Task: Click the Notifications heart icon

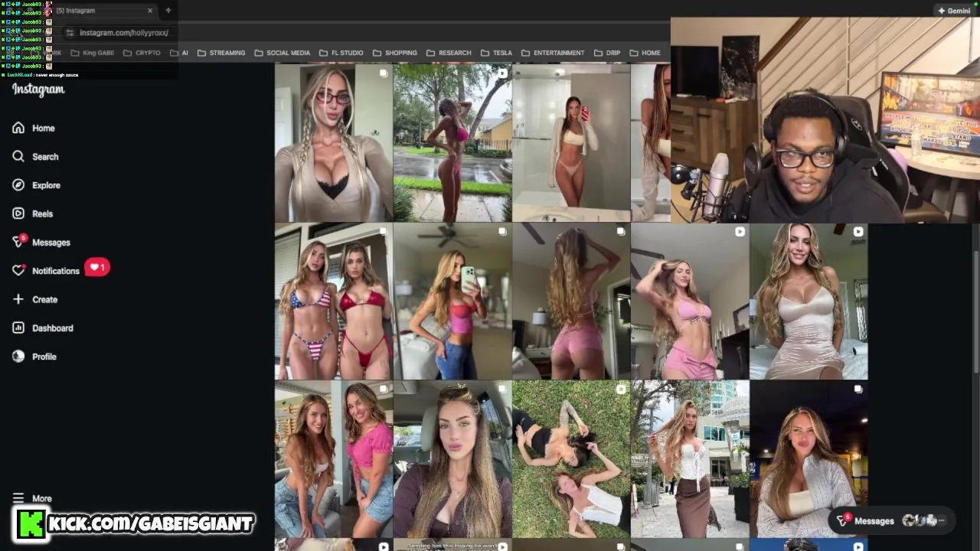Action: point(18,271)
